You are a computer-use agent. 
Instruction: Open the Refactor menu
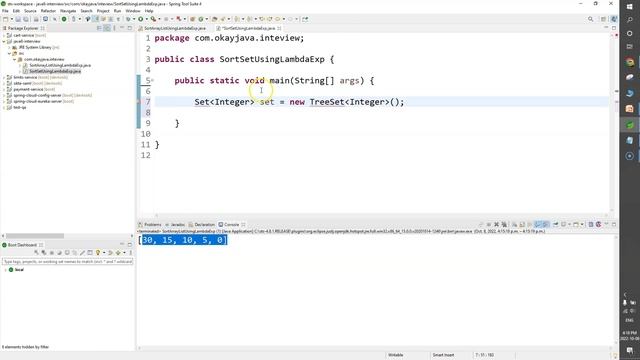click(x=48, y=11)
